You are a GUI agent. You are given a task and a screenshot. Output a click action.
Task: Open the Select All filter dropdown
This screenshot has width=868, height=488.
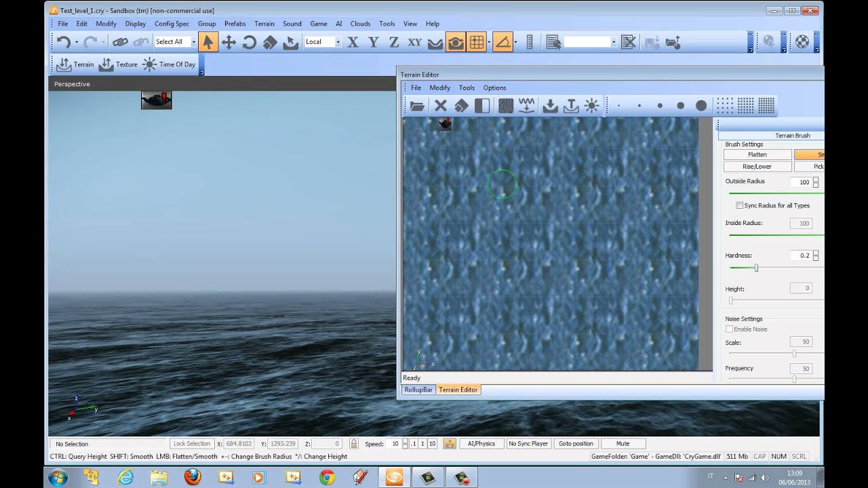193,42
